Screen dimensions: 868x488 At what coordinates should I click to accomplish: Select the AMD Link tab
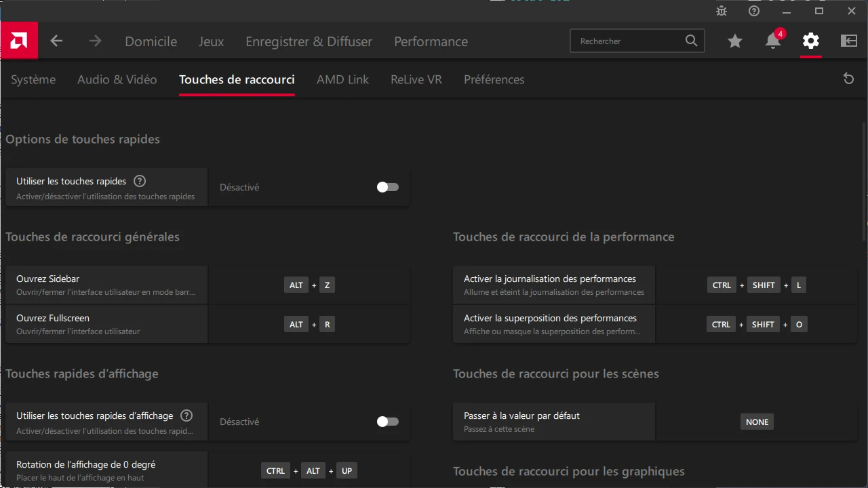[342, 79]
